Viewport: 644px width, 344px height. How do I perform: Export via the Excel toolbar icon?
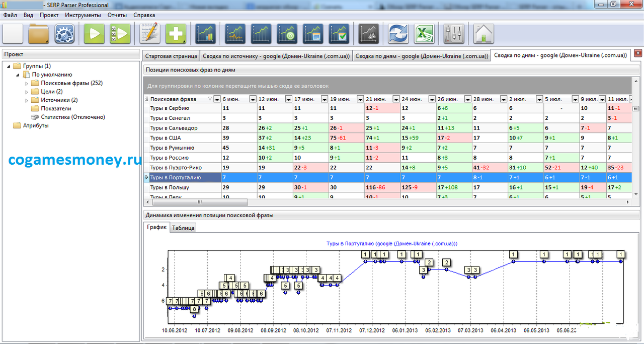click(424, 34)
